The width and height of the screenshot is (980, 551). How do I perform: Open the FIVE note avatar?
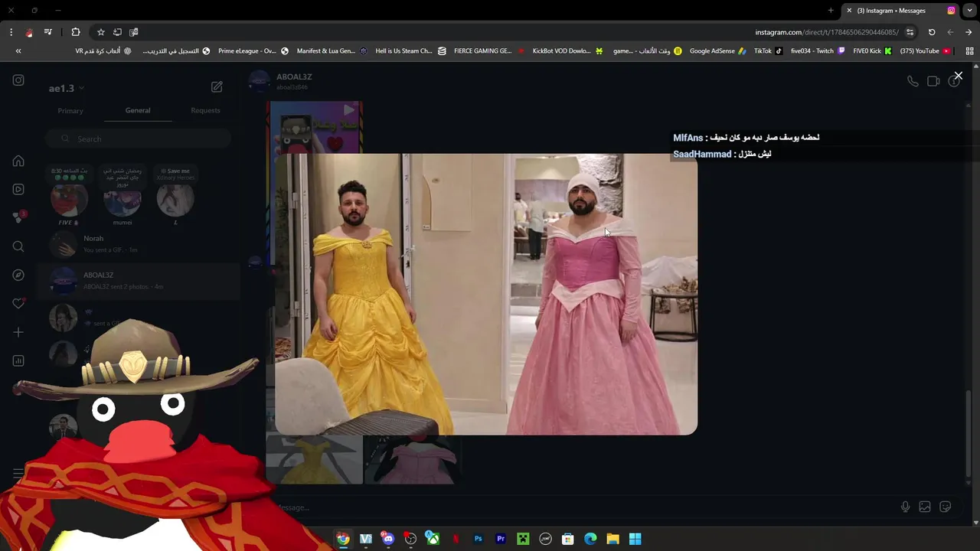click(x=69, y=201)
